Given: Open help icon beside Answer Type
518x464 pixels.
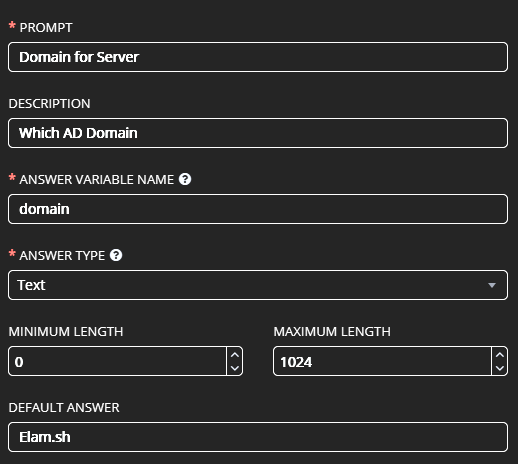Looking at the screenshot, I should (x=116, y=255).
